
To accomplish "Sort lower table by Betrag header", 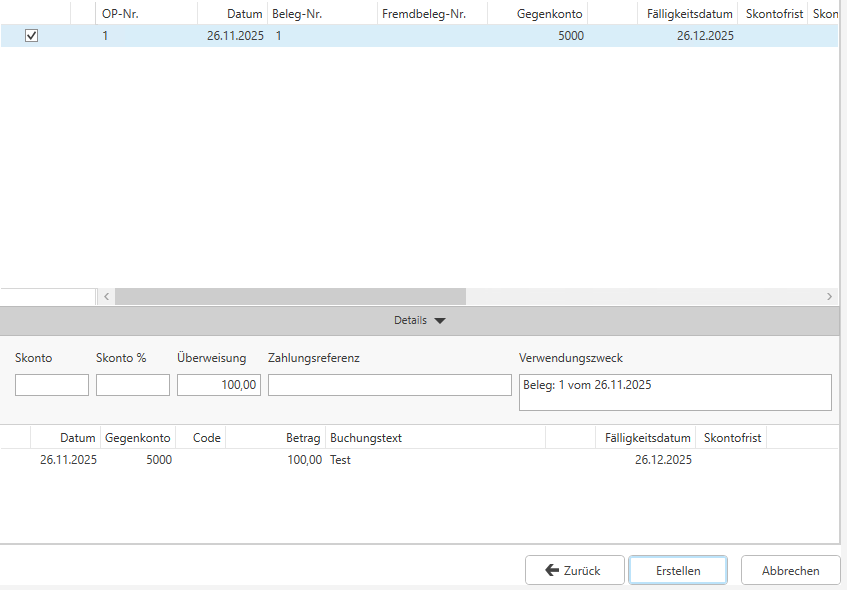I will [x=276, y=438].
